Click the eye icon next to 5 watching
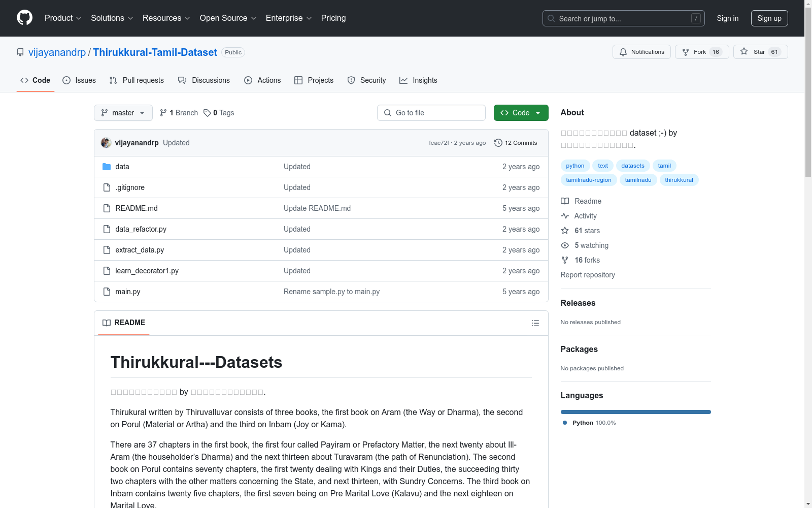The width and height of the screenshot is (812, 508). tap(565, 245)
